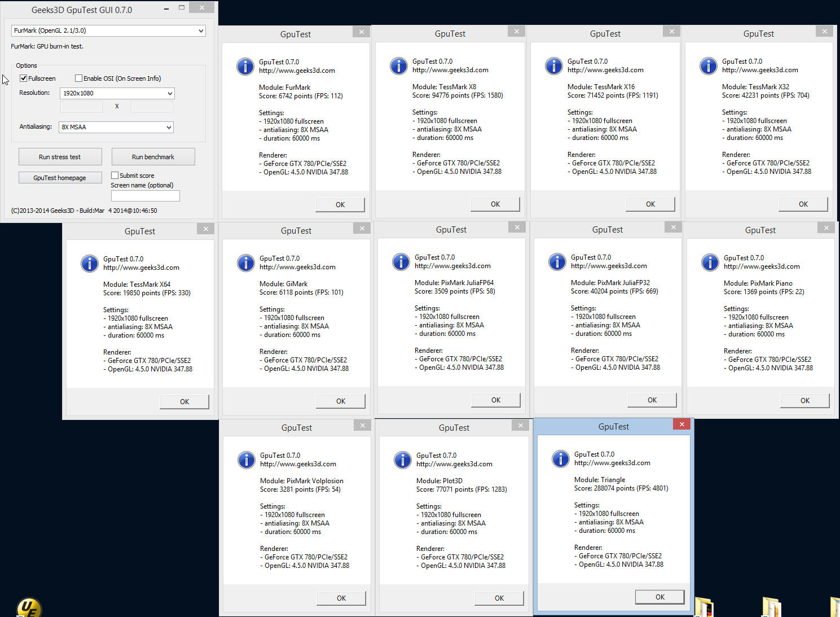This screenshot has height=617, width=840.
Task: Click the info icon in the TessMark X16 dialog
Action: tap(554, 66)
